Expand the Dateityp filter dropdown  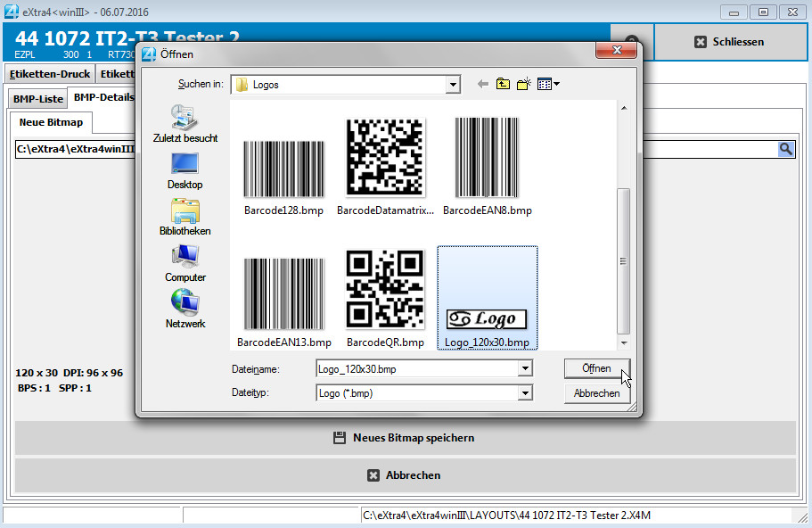(x=525, y=392)
